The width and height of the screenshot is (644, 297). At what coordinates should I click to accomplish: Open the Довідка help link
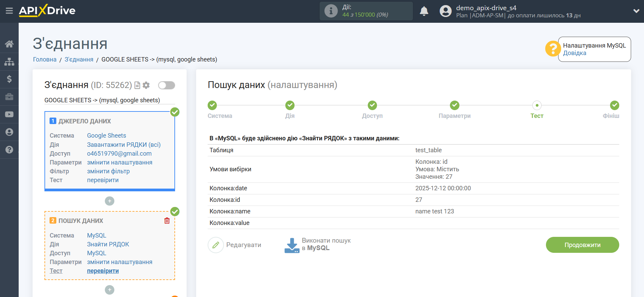pyautogui.click(x=574, y=53)
